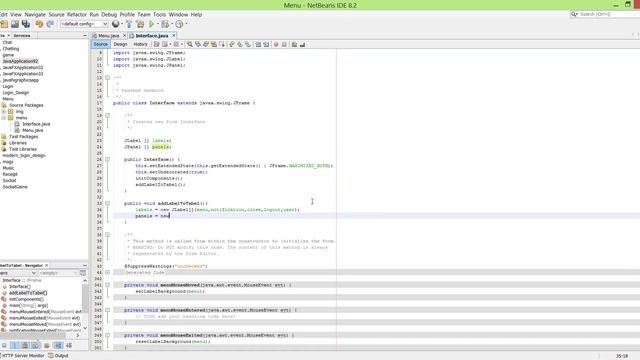Click the Uncomment editor toolbar icon

click(302, 44)
